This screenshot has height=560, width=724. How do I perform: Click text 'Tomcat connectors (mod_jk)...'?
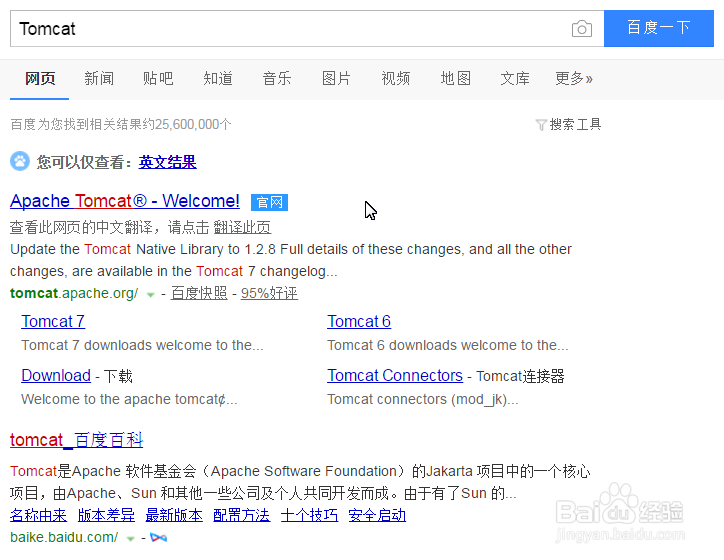pos(422,399)
